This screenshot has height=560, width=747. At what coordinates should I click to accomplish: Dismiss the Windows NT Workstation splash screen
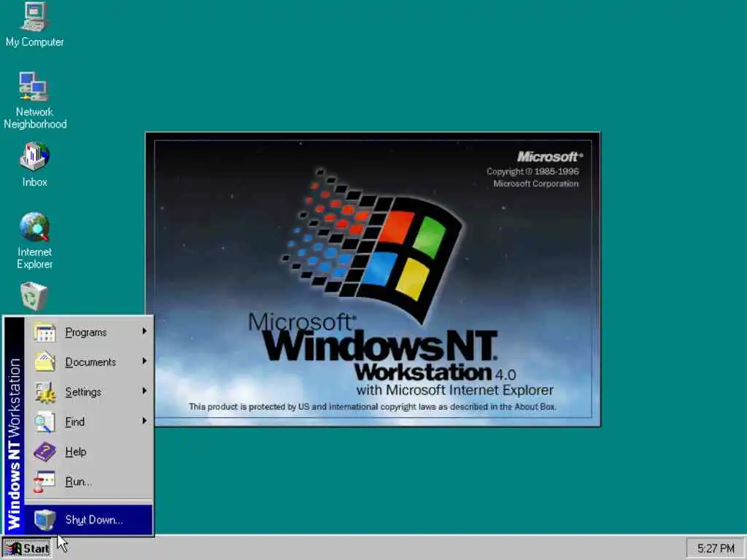(x=373, y=279)
